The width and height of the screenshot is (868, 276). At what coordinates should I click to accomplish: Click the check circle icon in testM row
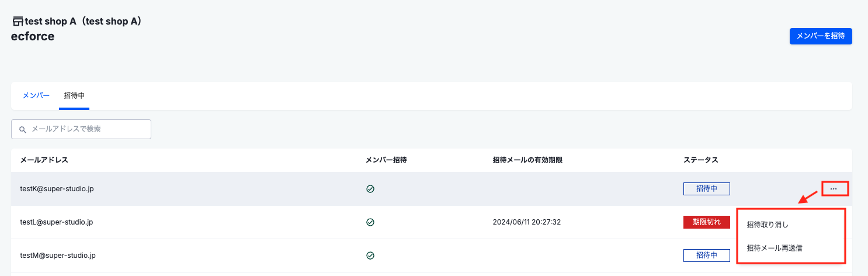(x=370, y=256)
